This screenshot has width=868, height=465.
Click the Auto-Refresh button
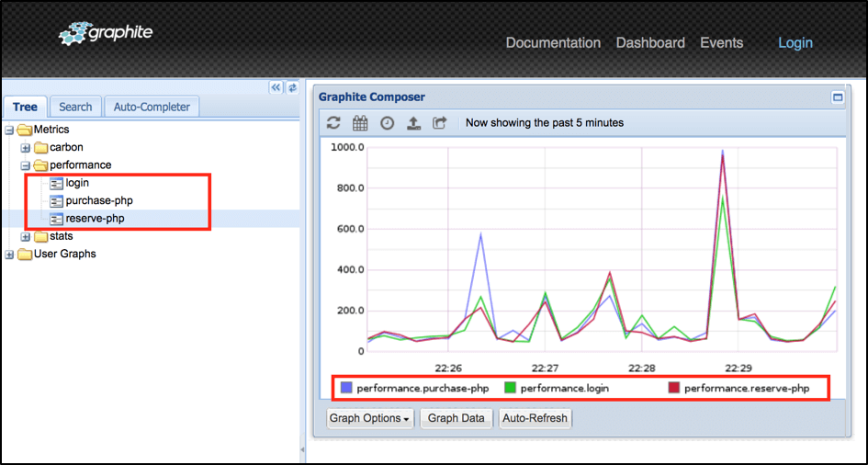[x=535, y=418]
